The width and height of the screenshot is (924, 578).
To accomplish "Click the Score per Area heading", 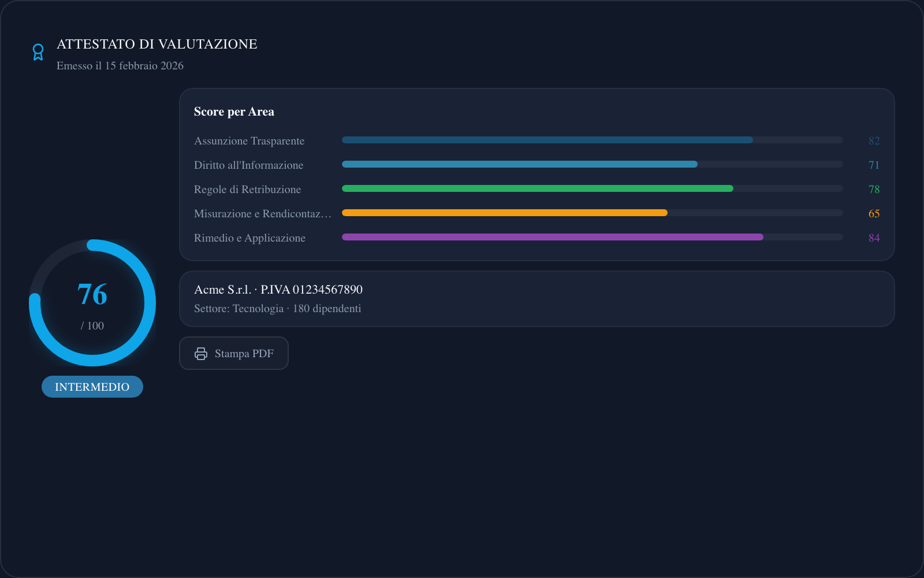I will pos(234,112).
